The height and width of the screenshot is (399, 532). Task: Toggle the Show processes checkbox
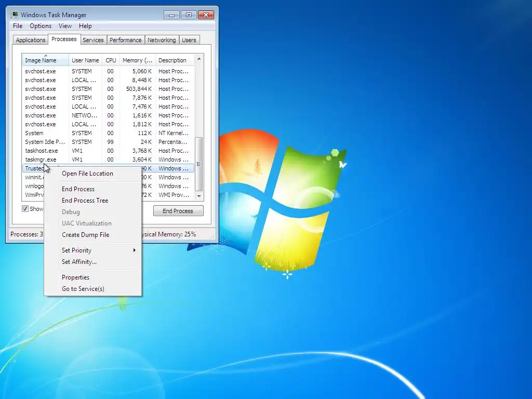tap(25, 209)
